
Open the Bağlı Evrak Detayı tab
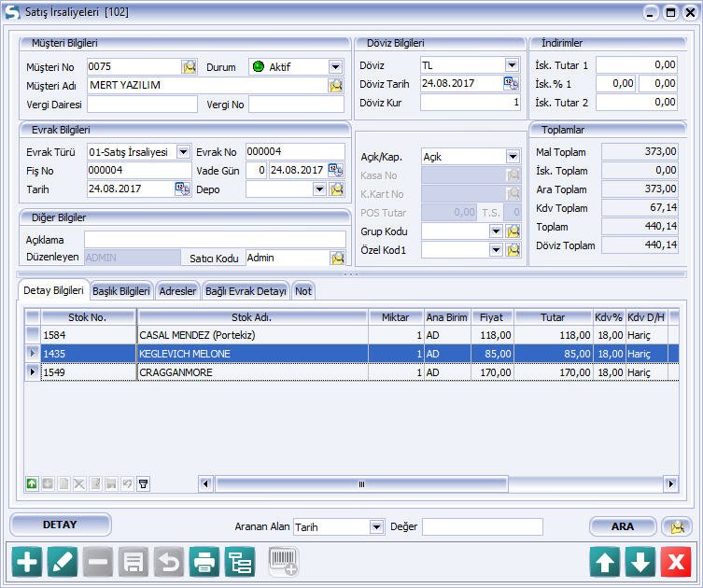[246, 291]
